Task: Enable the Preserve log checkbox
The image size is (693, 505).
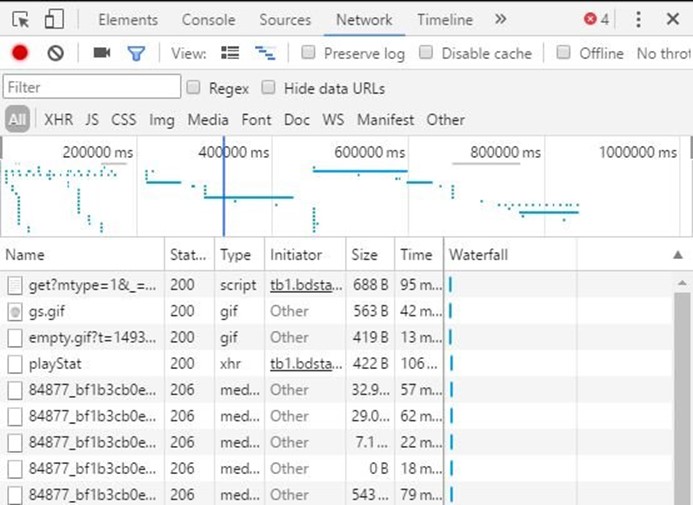Action: 309,53
